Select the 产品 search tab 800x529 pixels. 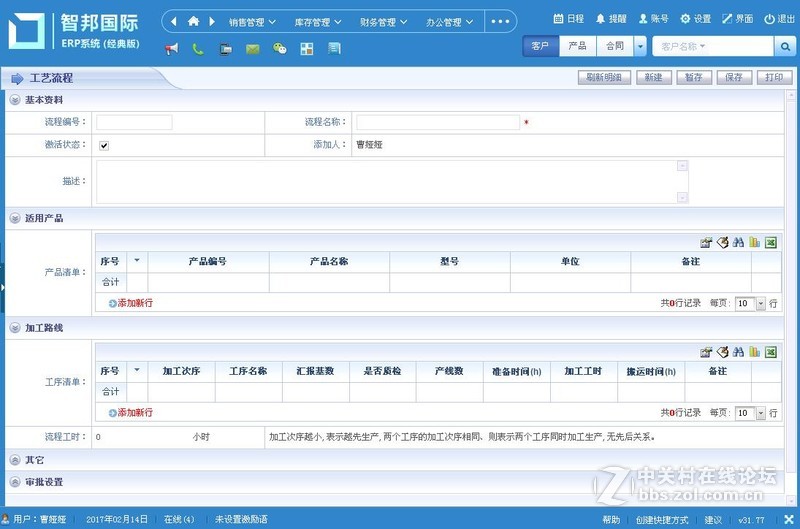578,46
